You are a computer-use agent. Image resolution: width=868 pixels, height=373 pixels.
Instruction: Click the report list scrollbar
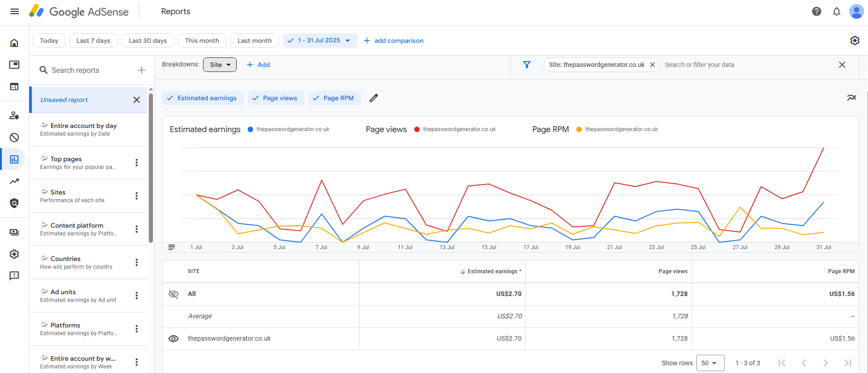[151, 168]
